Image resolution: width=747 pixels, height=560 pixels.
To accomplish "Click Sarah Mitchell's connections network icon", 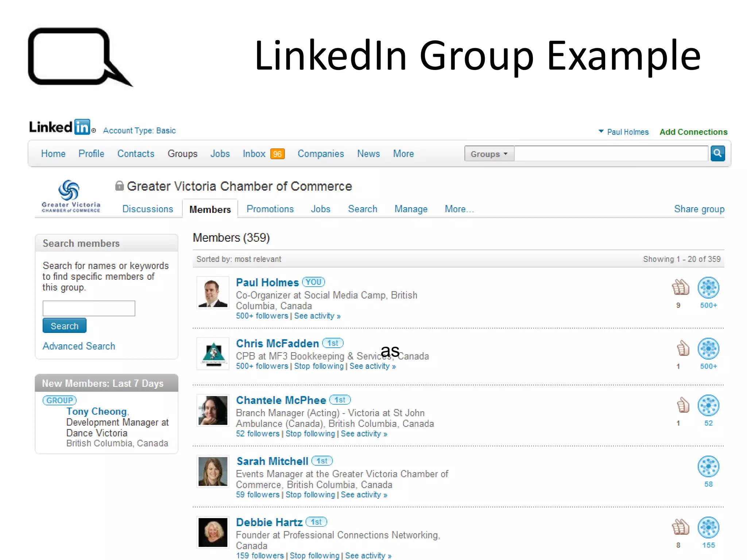I will pos(708,466).
